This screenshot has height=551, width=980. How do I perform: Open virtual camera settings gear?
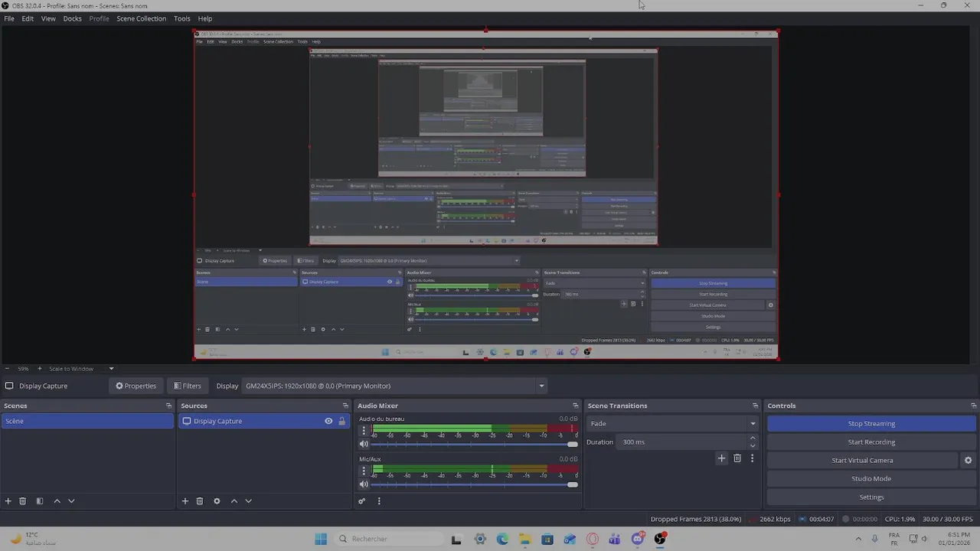[968, 461]
